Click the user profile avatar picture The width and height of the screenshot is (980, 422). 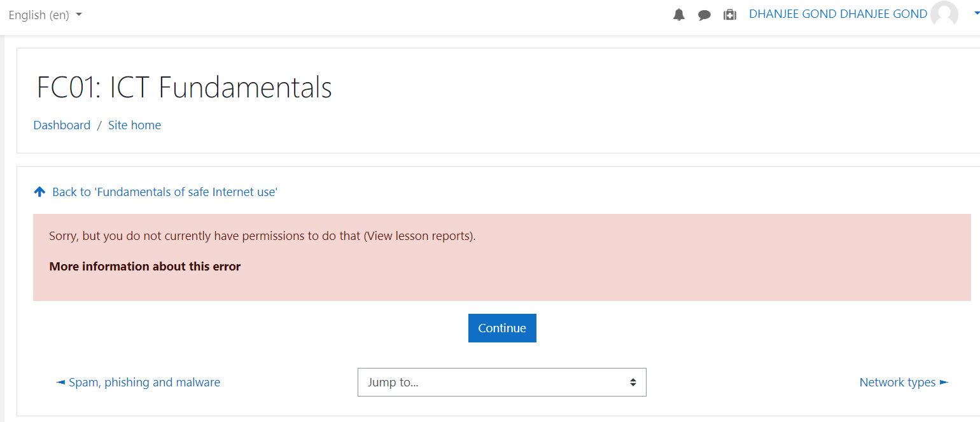(x=944, y=15)
